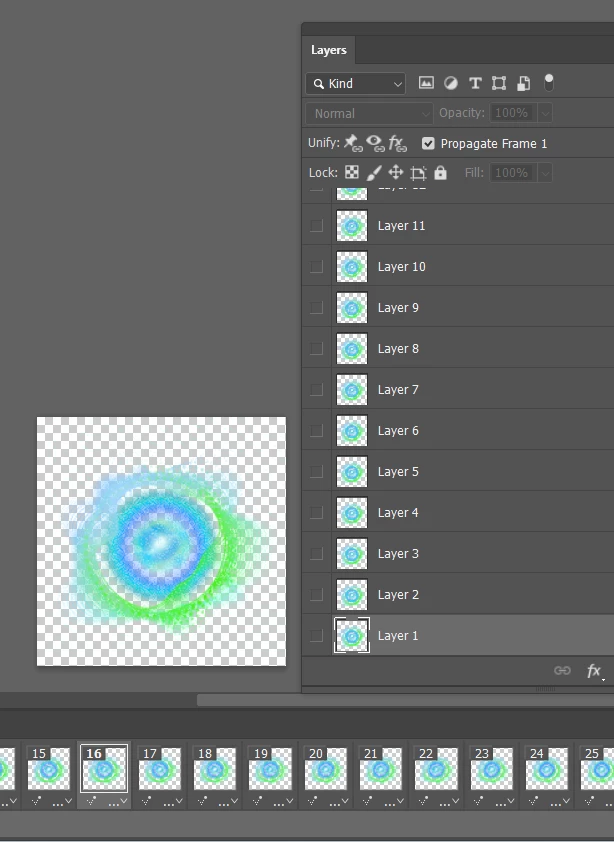Image resolution: width=614 pixels, height=842 pixels.
Task: Select the Layer 7 row
Action: (x=458, y=389)
